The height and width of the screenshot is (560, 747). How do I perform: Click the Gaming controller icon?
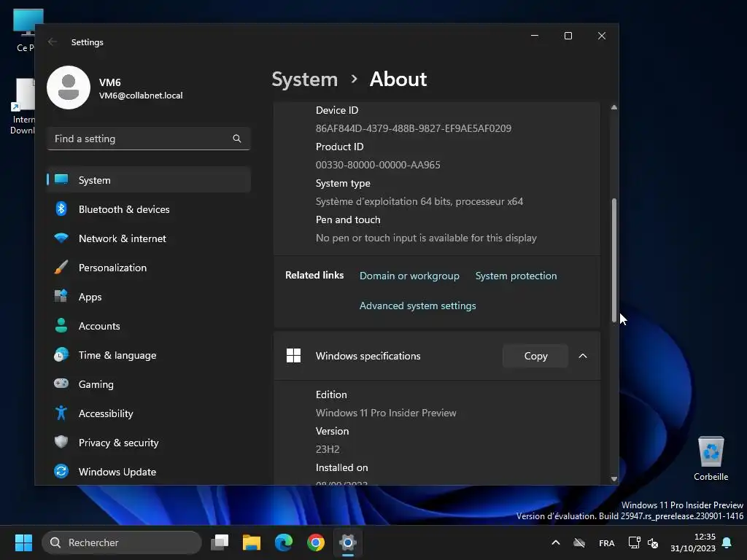[61, 384]
